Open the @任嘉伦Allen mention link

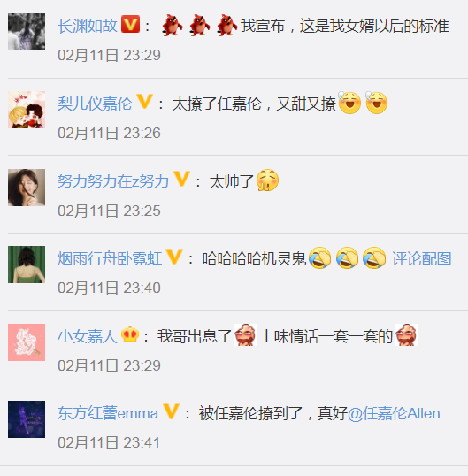pyautogui.click(x=394, y=413)
